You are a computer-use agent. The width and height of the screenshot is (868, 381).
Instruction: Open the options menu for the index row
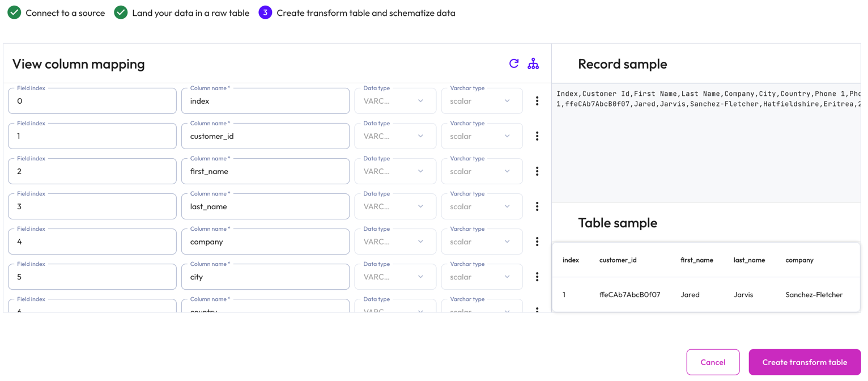[537, 100]
